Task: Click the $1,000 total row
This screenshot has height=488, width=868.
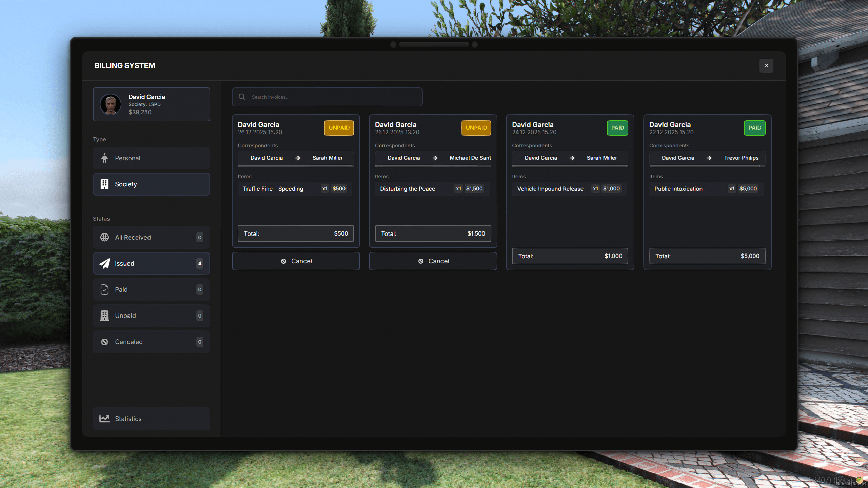Action: pyautogui.click(x=570, y=256)
